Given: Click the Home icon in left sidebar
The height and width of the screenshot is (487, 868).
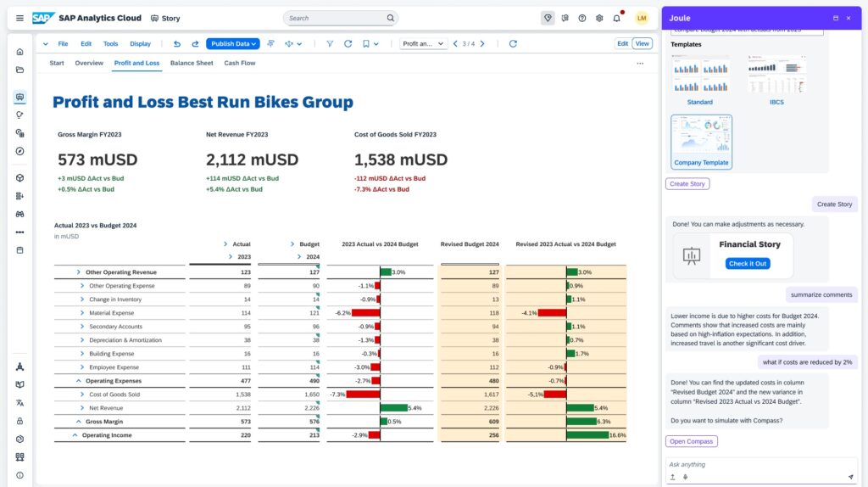Looking at the screenshot, I should (x=19, y=52).
